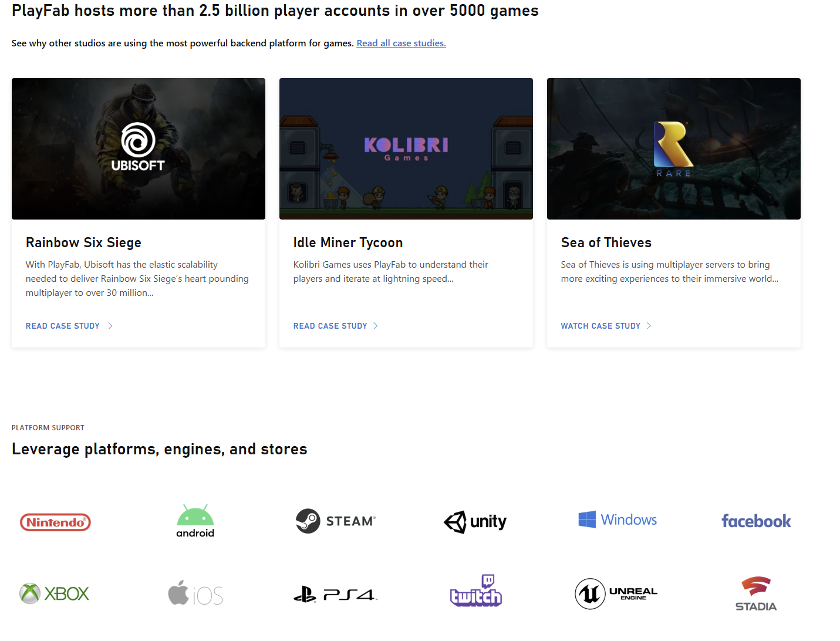Select the Facebook logo
The height and width of the screenshot is (641, 840).
[x=756, y=521]
